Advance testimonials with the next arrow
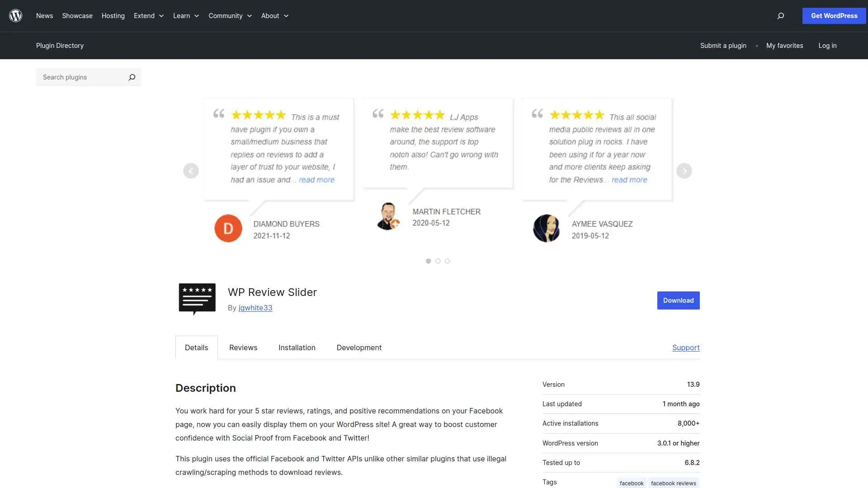The height and width of the screenshot is (488, 868). click(684, 171)
